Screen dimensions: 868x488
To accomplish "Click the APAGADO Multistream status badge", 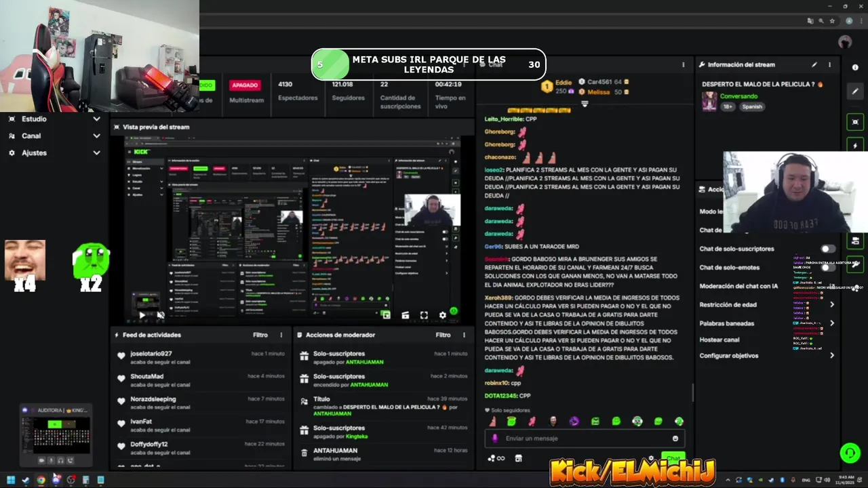I will [x=245, y=85].
